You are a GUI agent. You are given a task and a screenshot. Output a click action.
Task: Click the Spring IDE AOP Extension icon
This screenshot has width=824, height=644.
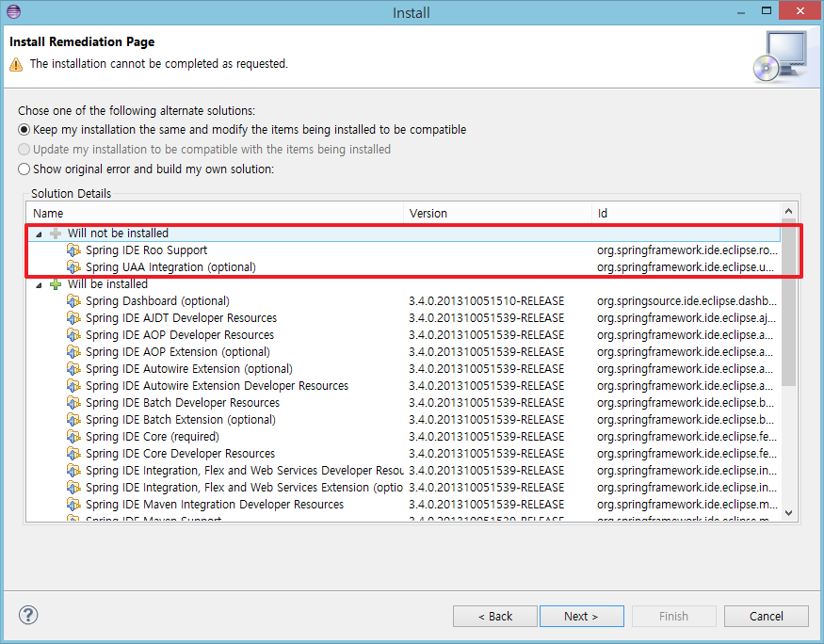73,351
